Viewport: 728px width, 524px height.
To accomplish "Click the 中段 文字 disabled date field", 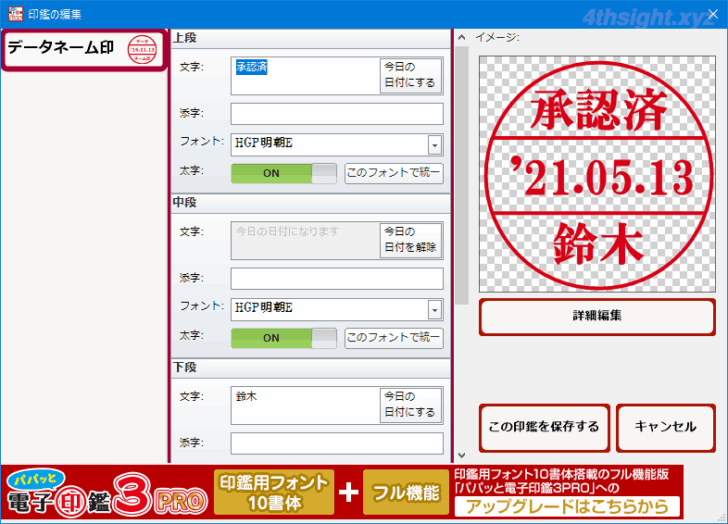I will point(305,240).
